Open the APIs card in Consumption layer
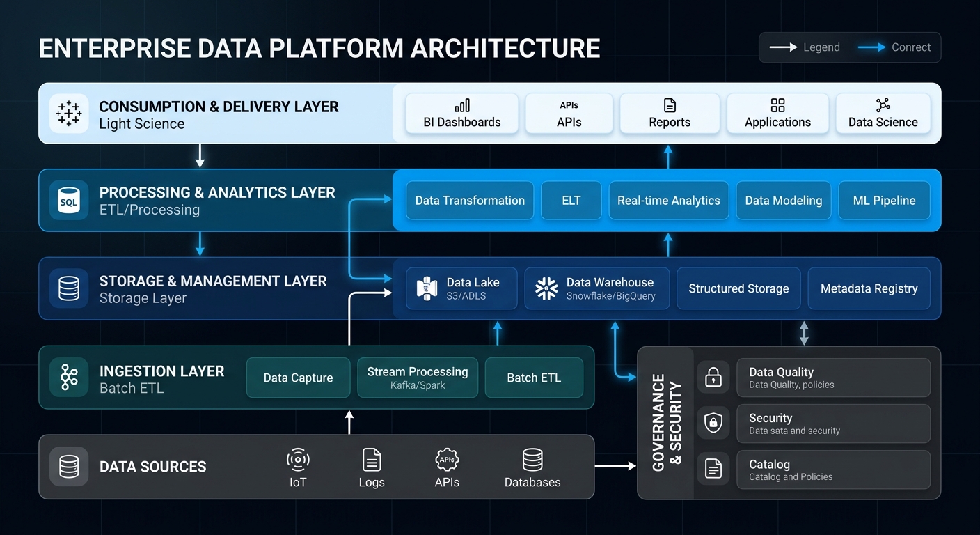This screenshot has width=980, height=535. click(x=569, y=114)
